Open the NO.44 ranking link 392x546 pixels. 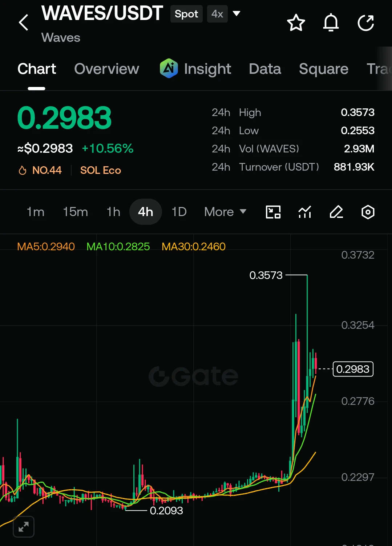click(x=47, y=170)
